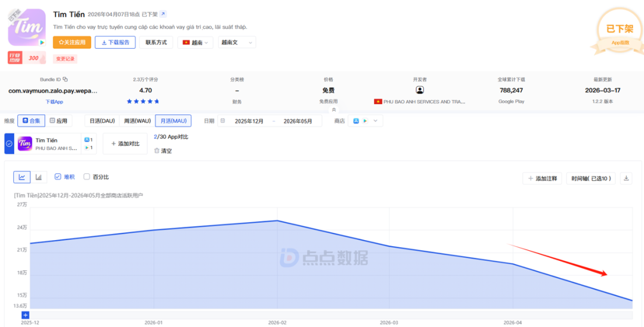Click the blue plus icon below chart
Image resolution: width=644 pixels, height=327 pixels.
coord(26,315)
